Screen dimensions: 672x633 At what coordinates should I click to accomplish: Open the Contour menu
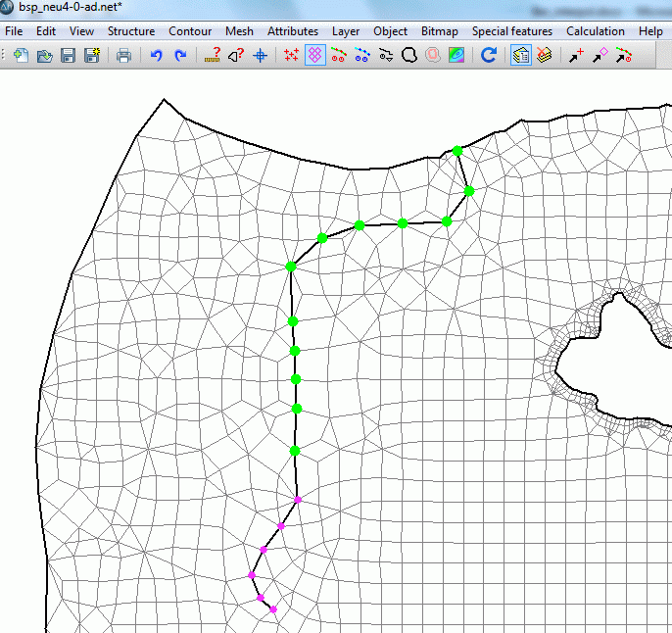coord(190,31)
